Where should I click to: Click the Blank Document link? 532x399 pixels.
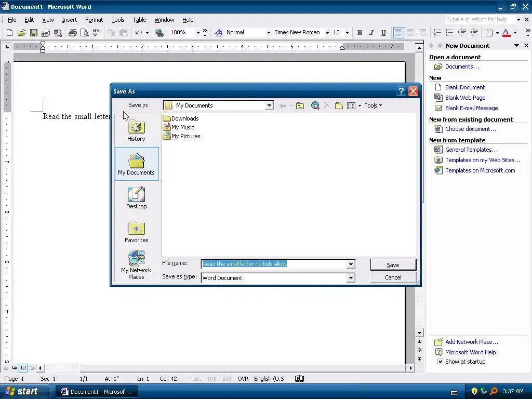tap(465, 87)
